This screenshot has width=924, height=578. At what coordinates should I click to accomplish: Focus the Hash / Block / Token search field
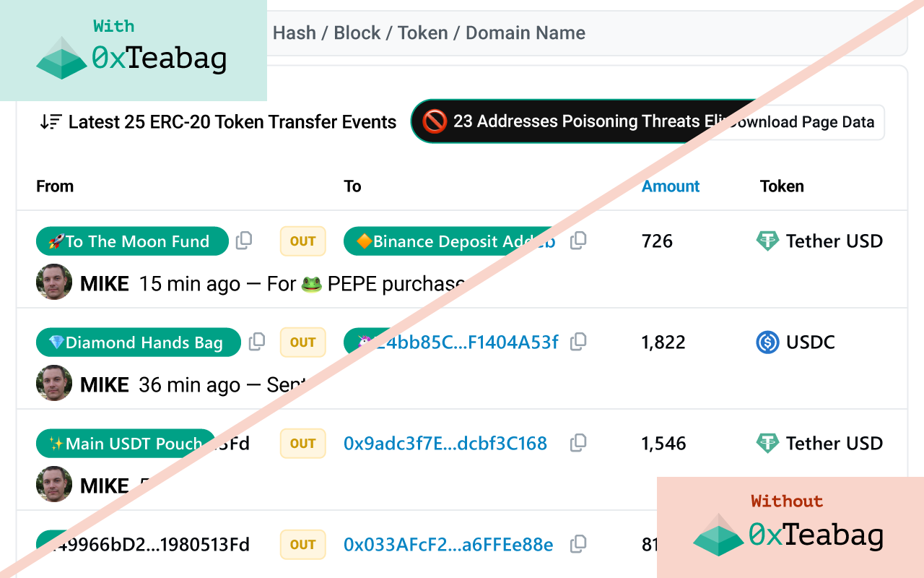click(587, 33)
